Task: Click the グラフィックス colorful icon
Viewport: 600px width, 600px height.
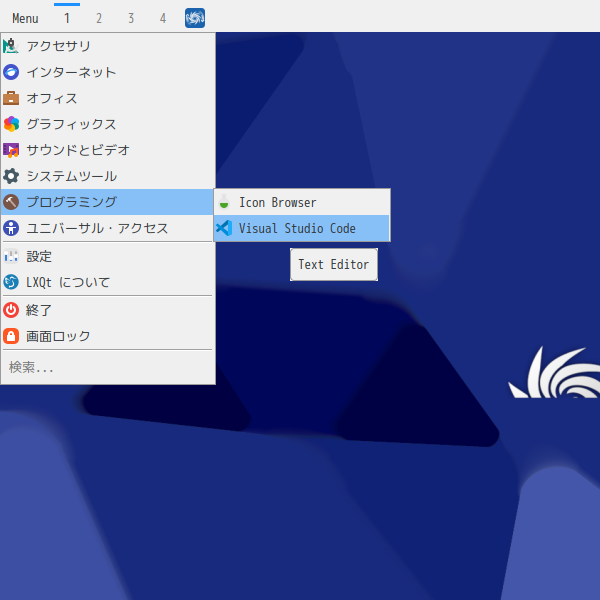Action: pos(11,124)
